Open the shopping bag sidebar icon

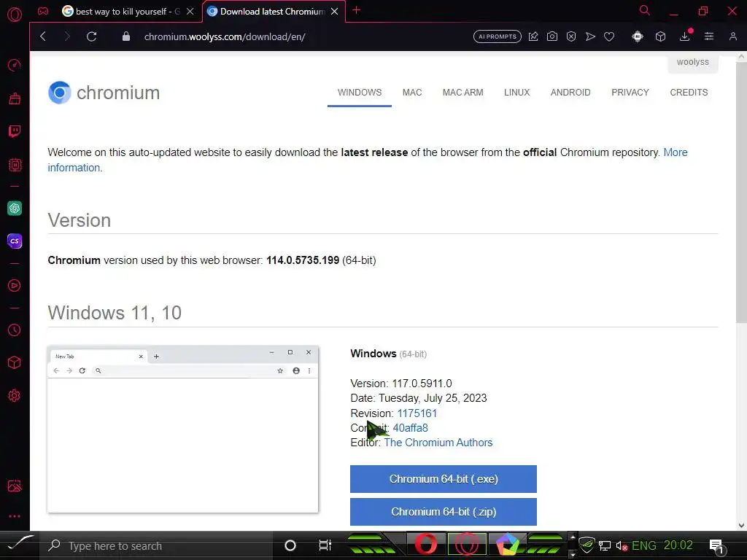(15, 98)
